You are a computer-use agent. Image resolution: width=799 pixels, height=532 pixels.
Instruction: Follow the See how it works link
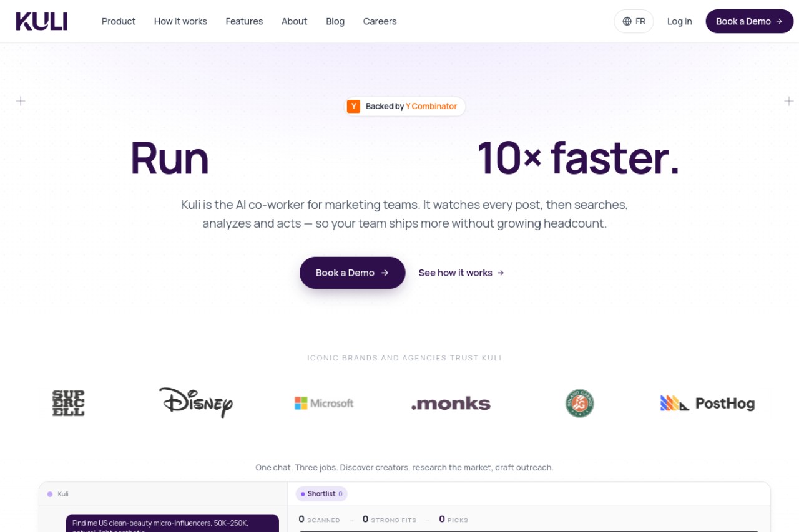tap(461, 273)
